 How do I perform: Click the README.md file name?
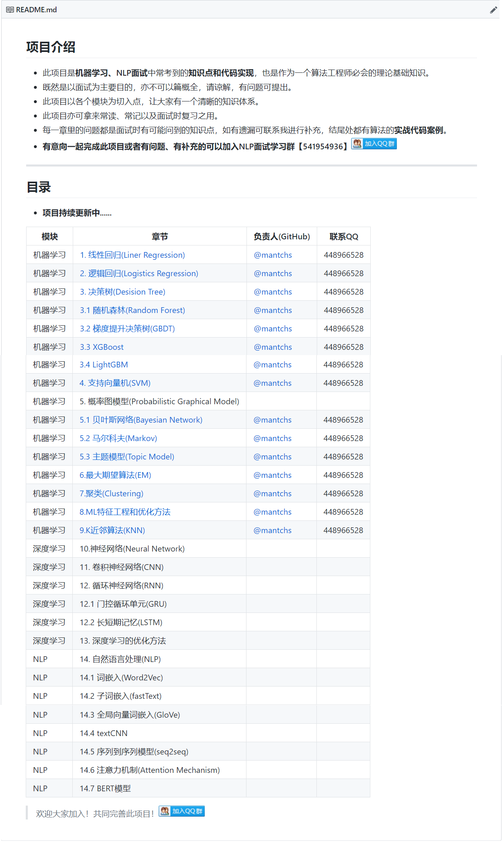tap(36, 10)
